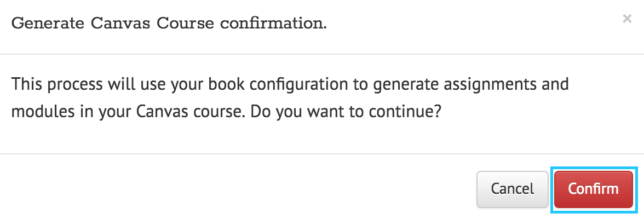Click the word 'Generate' in the title
644x219 pixels.
tap(48, 24)
